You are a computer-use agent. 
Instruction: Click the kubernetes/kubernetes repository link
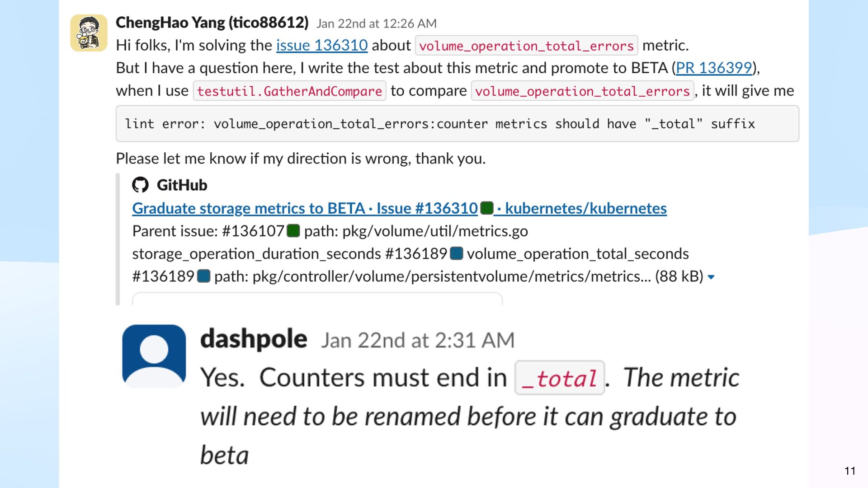pos(585,208)
